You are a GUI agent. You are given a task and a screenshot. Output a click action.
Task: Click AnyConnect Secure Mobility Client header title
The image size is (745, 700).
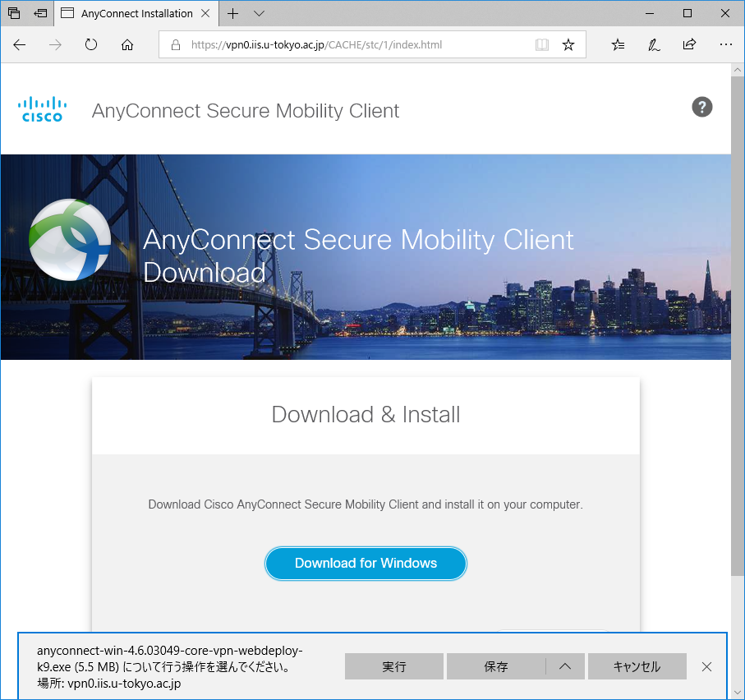coord(245,111)
